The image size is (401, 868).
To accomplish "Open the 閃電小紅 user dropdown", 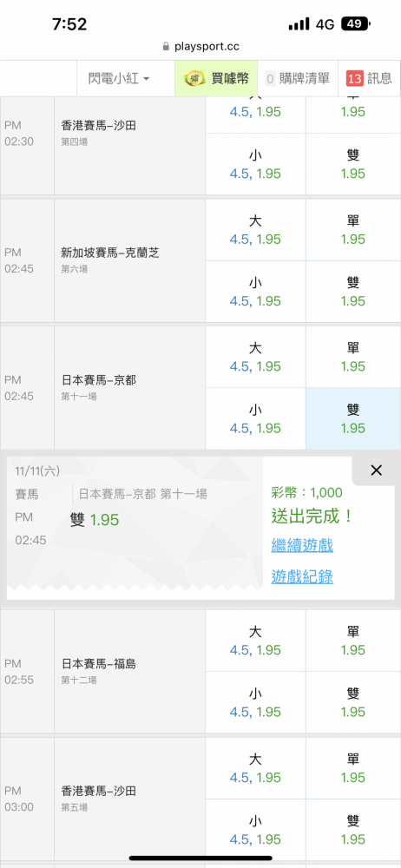I will pos(119,79).
